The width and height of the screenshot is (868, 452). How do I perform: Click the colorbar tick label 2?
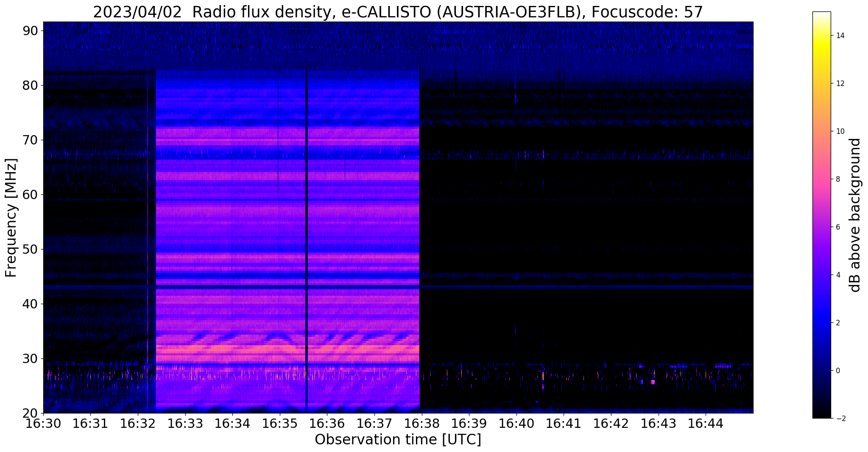(x=838, y=323)
